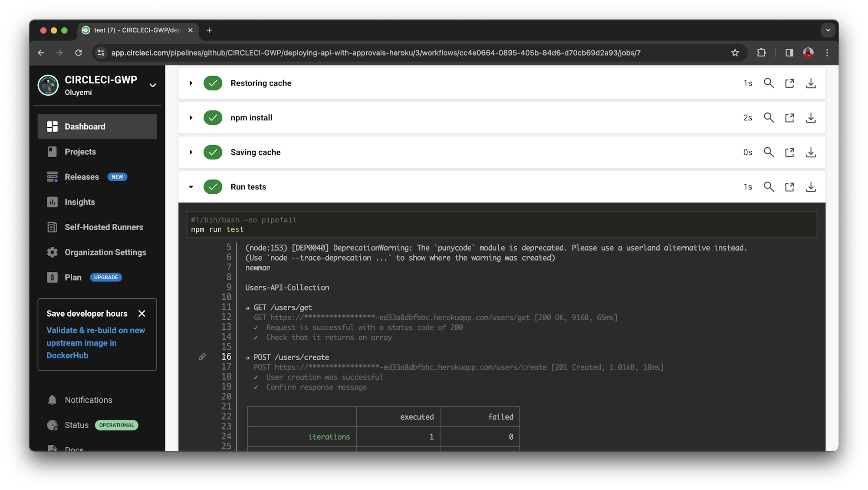This screenshot has height=490, width=868.
Task: Open Self-Hosted Runners in the sidebar
Action: pos(97,227)
